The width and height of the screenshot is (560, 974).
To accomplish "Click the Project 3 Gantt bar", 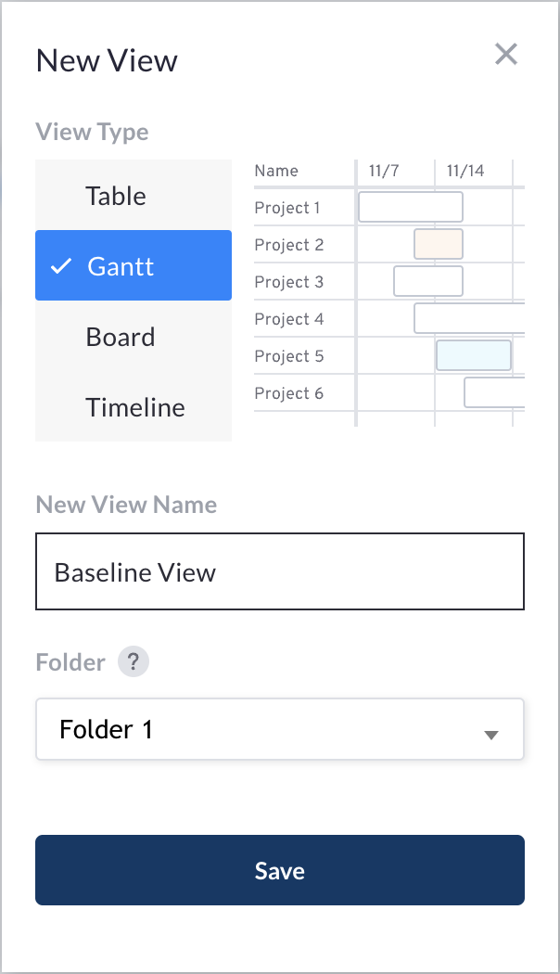I will [x=428, y=281].
